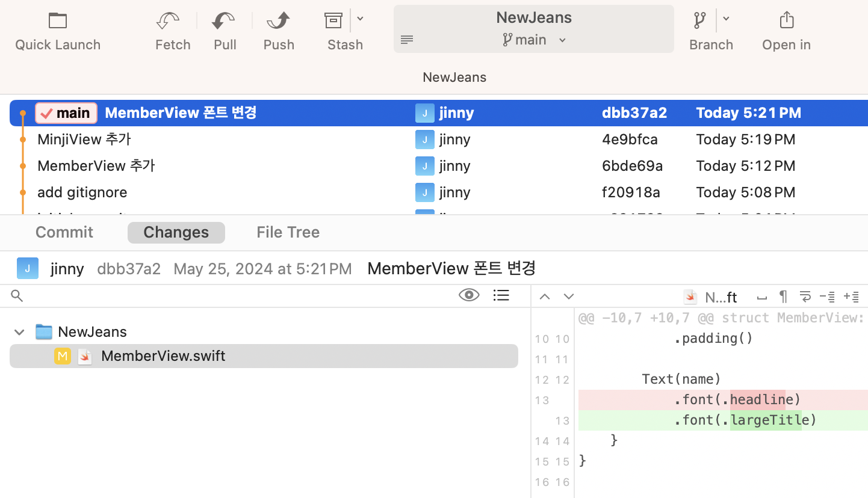Image resolution: width=868 pixels, height=498 pixels.
Task: Toggle show hidden characters pilcrow icon
Action: point(783,296)
